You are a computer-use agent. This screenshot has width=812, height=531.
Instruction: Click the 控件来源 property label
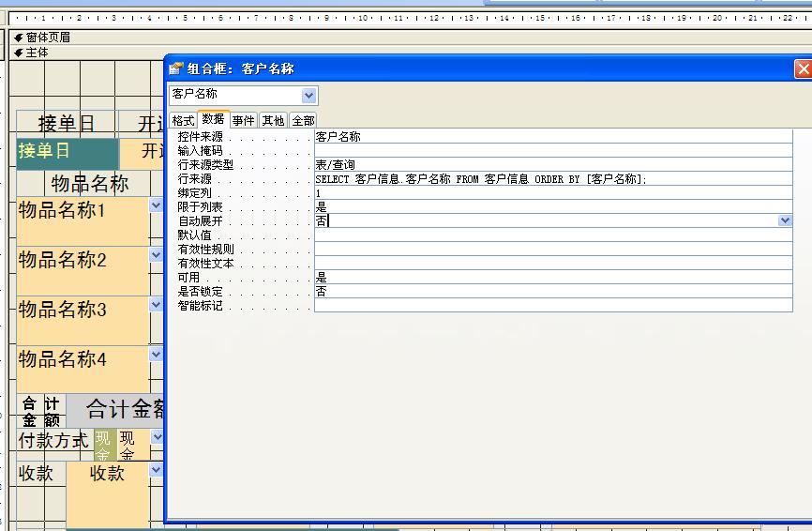[201, 137]
